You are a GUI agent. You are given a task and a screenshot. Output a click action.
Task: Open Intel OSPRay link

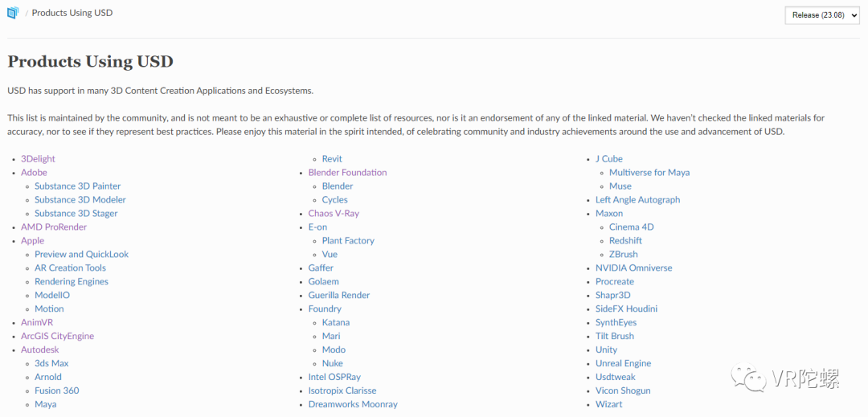pyautogui.click(x=334, y=377)
